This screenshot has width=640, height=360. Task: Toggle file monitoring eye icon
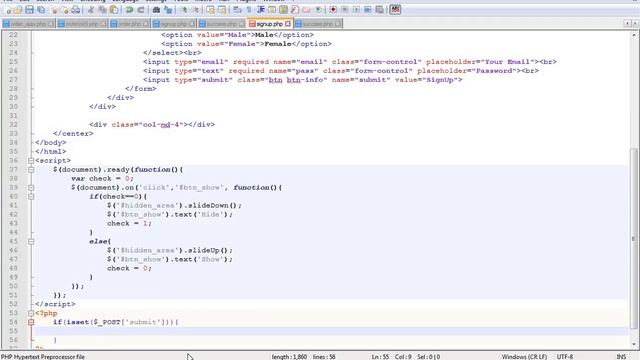(318, 10)
